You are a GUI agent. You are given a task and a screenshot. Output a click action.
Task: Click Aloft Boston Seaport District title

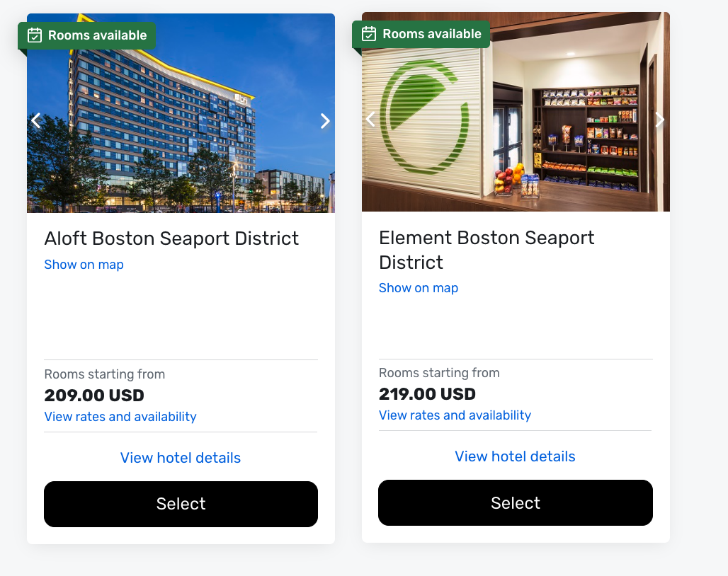pyautogui.click(x=171, y=238)
